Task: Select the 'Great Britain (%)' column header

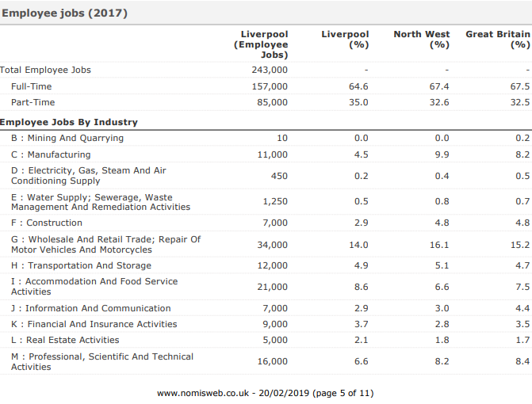Action: 497,40
